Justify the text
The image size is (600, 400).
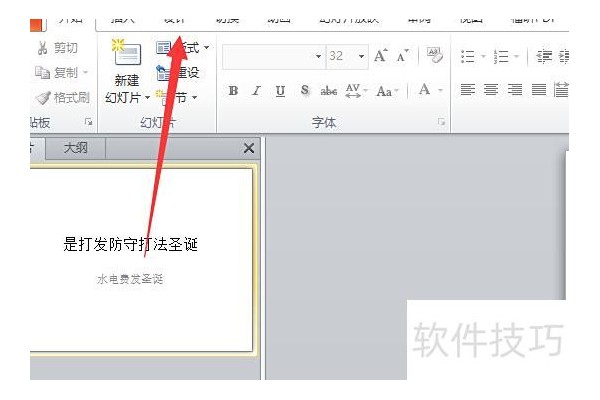[539, 90]
